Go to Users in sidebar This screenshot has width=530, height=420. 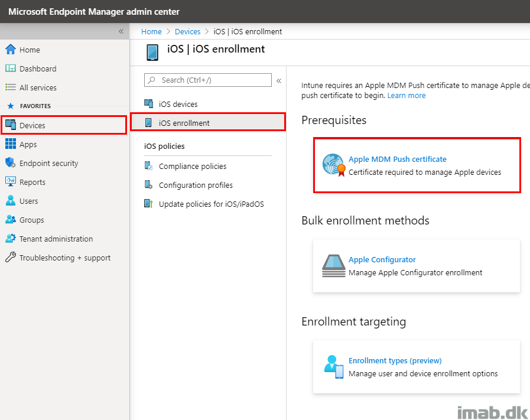click(x=29, y=201)
